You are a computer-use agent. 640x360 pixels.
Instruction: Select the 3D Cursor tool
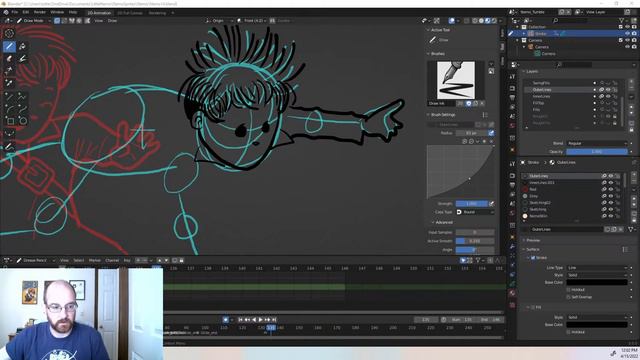point(9,33)
